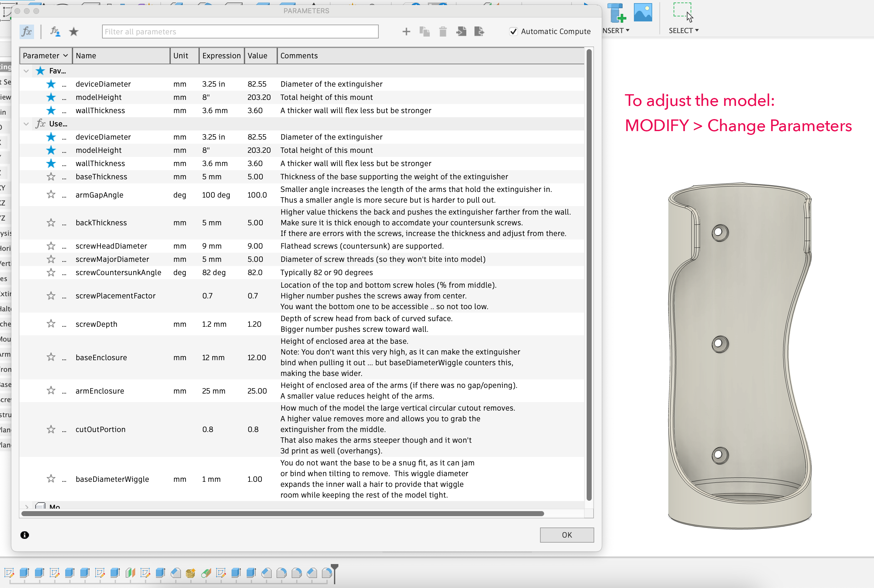Collapse the User Parameters group

click(x=26, y=124)
